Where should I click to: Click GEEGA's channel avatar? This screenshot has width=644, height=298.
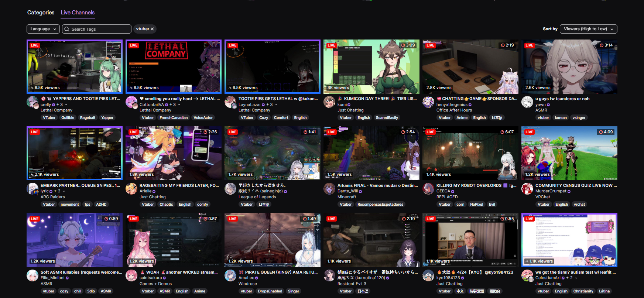click(x=428, y=189)
